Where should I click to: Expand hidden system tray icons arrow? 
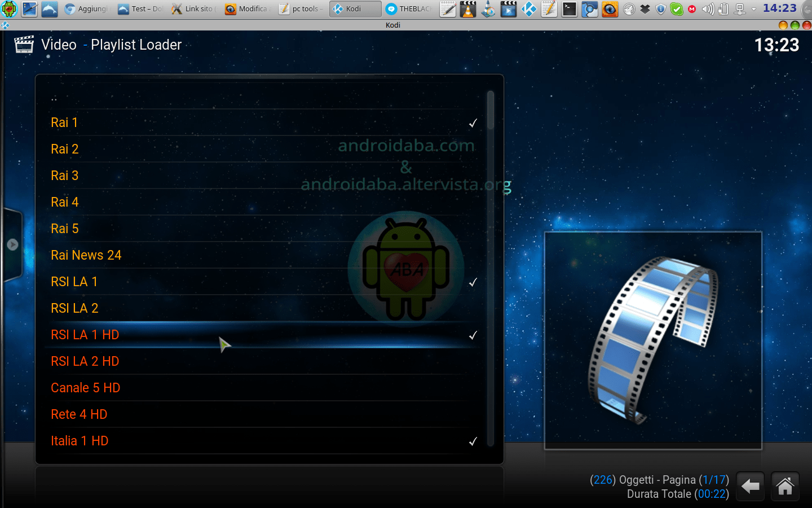click(x=753, y=9)
